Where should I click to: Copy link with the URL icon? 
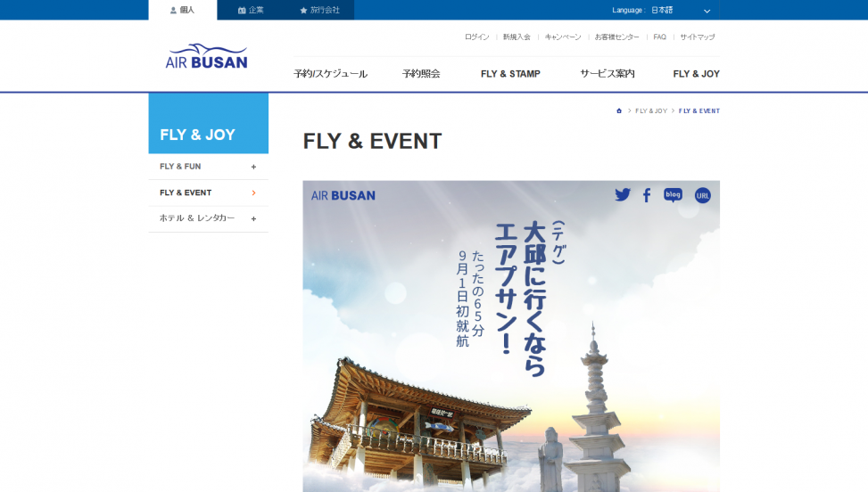click(702, 195)
